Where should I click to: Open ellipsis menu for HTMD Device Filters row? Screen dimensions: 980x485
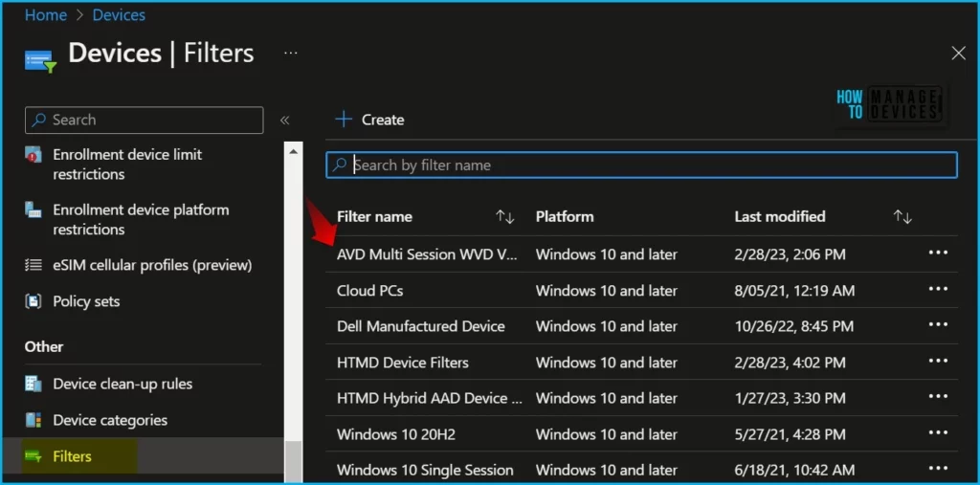(938, 361)
